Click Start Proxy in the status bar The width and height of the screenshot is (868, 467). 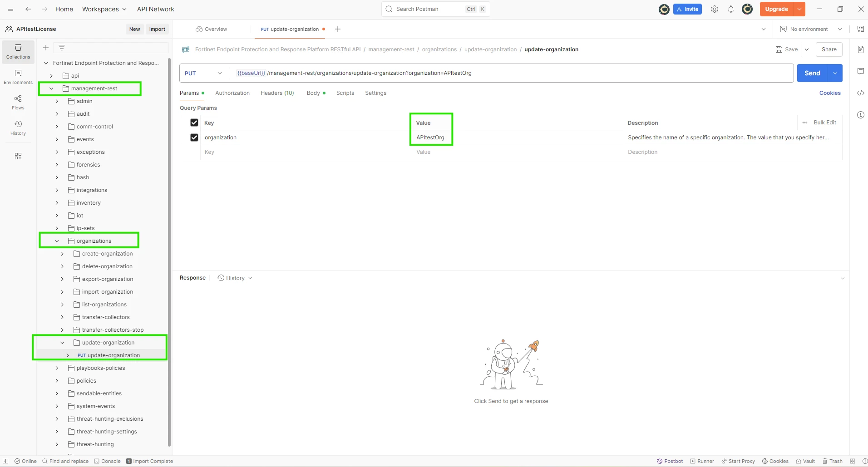pos(738,461)
